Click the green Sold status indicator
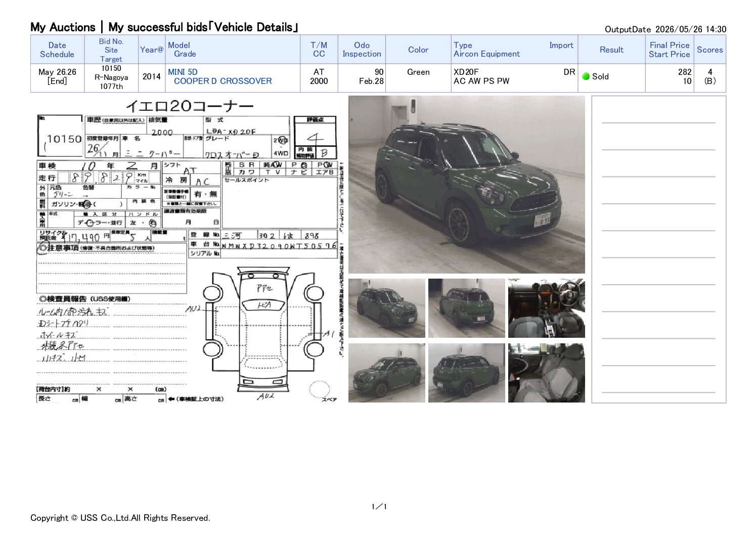This screenshot has width=756, height=535. coord(586,76)
